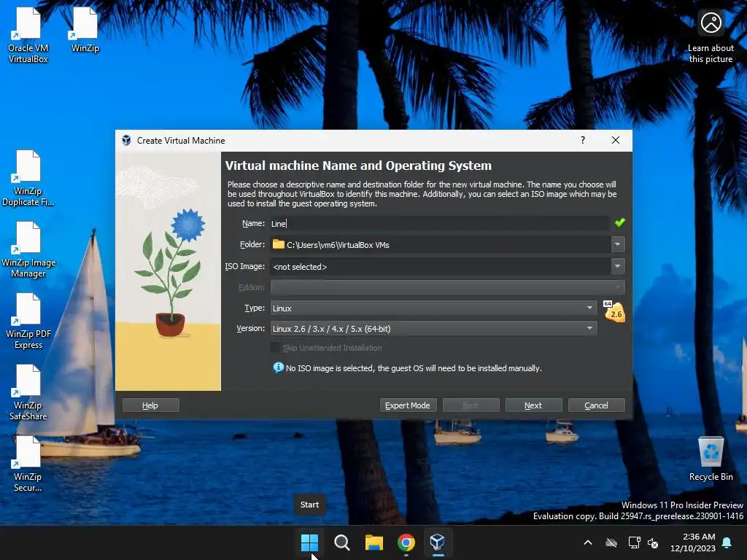Click the flower illustration in dialog
This screenshot has height=560, width=747.
tap(169, 271)
